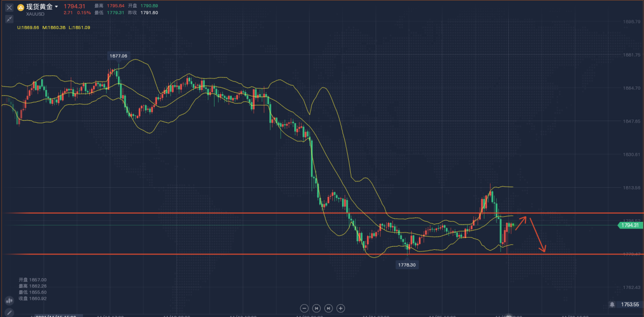Jump to the latest candle with skip-forward icon
Viewport: 644px width, 317px height.
328,308
